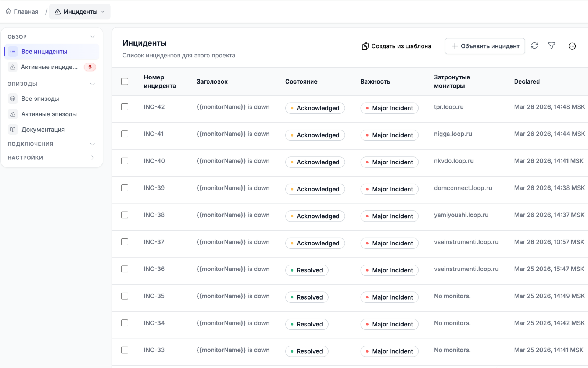Click Создать из шаблона button
Viewport: 588px width, 368px height.
click(x=396, y=46)
